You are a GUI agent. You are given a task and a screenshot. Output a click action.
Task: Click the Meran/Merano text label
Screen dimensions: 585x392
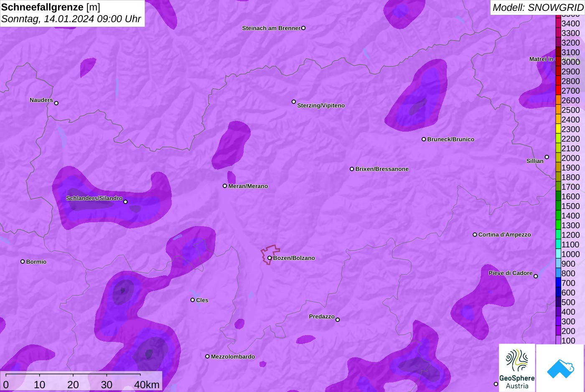(248, 186)
